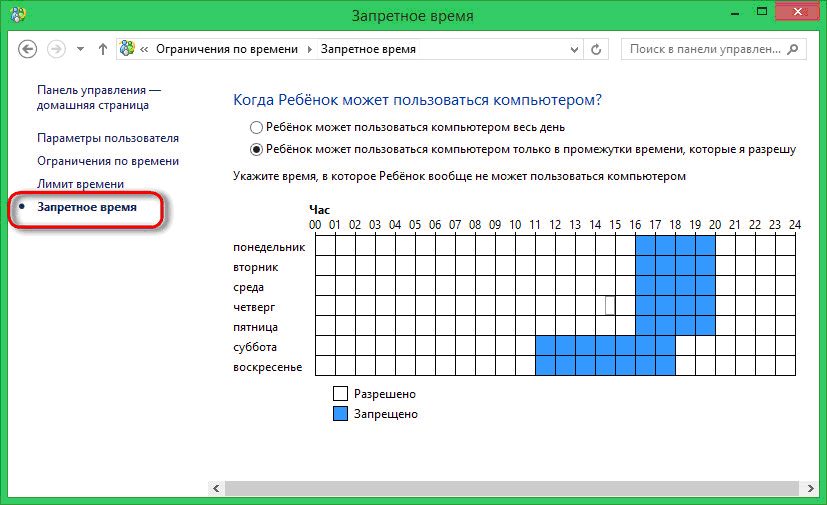Screen dimensions: 827x505
Task: Toggle the пятница 18–19 blocked cell
Action: click(685, 326)
